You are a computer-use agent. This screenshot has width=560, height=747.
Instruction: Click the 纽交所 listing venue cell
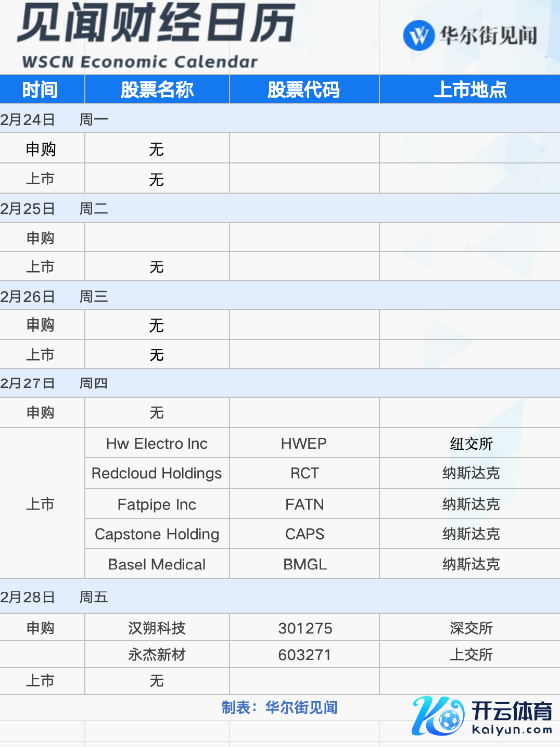[x=471, y=444]
